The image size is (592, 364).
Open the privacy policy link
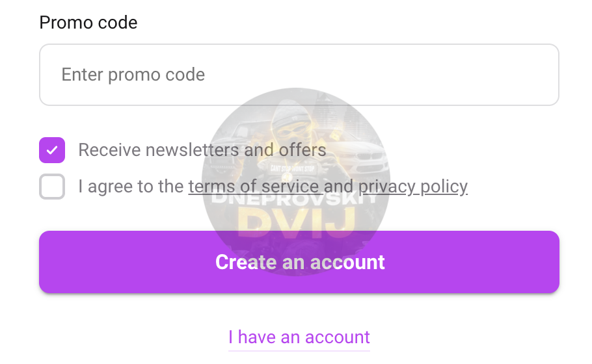412,187
